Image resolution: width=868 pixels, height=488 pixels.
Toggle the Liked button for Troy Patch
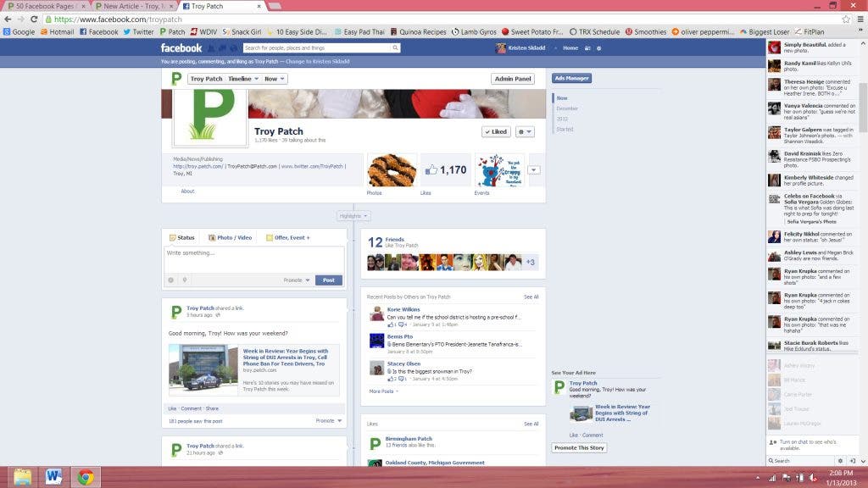click(x=495, y=131)
